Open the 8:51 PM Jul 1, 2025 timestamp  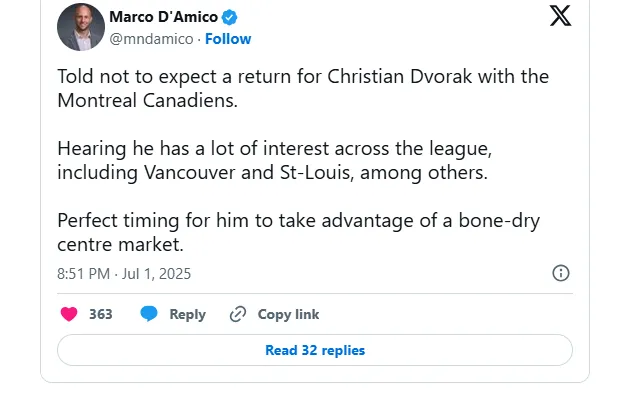click(124, 274)
